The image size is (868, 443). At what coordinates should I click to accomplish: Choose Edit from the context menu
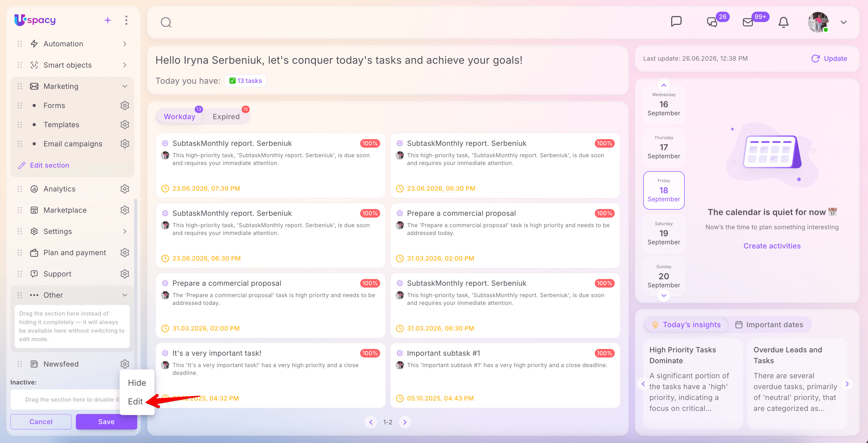(135, 402)
